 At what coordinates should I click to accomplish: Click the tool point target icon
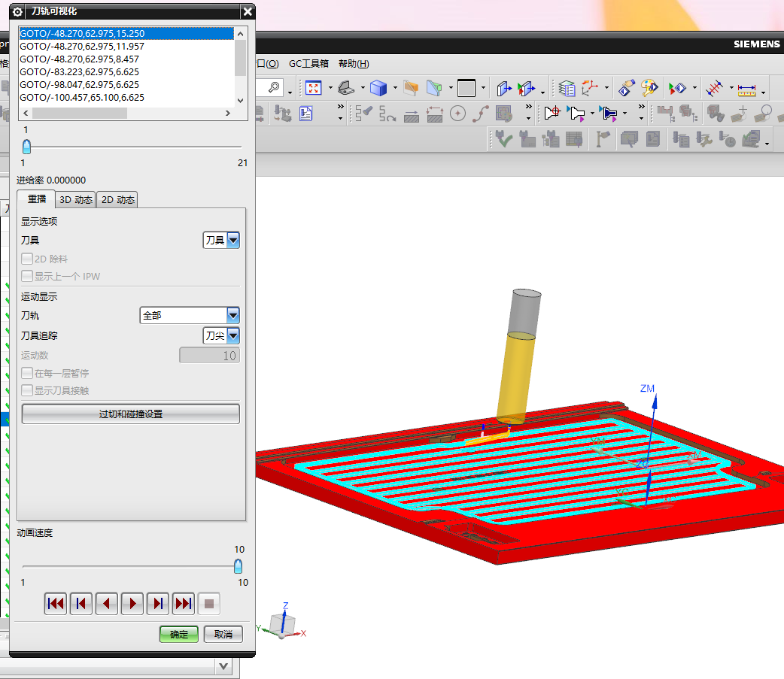(552, 113)
